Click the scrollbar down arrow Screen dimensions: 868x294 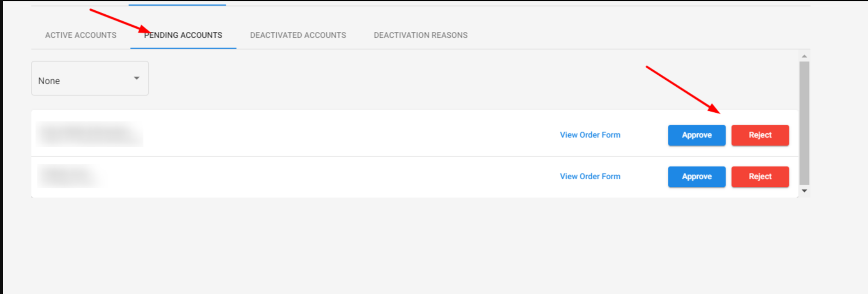(x=804, y=191)
